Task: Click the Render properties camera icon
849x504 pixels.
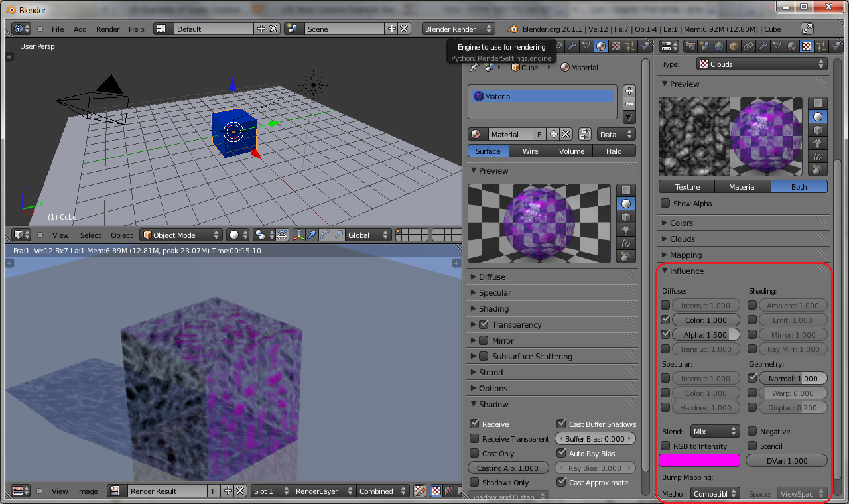Action: (690, 46)
